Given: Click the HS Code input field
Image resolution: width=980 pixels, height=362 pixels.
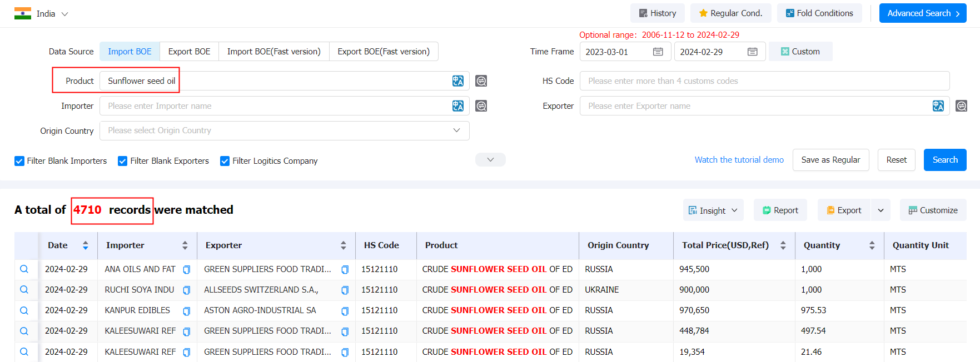Looking at the screenshot, I should 764,81.
